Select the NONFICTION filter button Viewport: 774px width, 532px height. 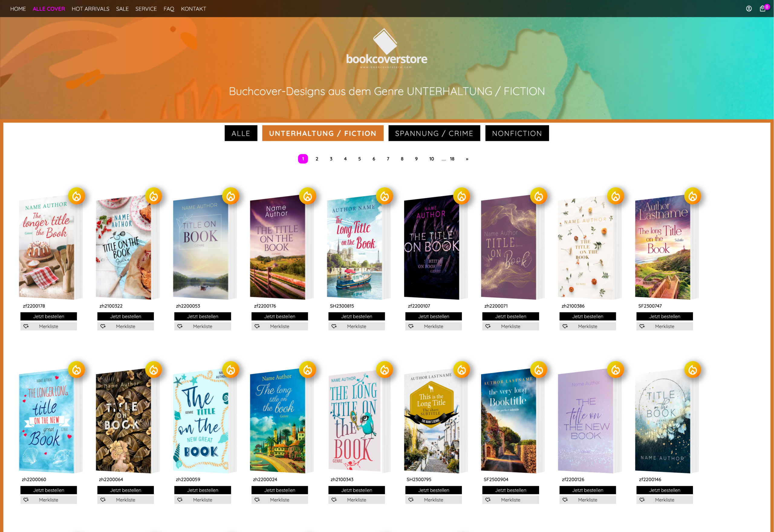point(517,133)
